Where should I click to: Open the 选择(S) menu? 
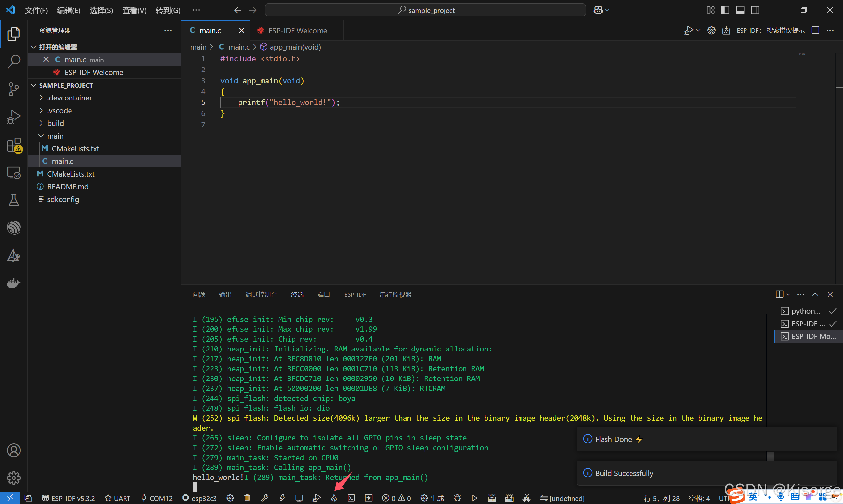point(101,10)
